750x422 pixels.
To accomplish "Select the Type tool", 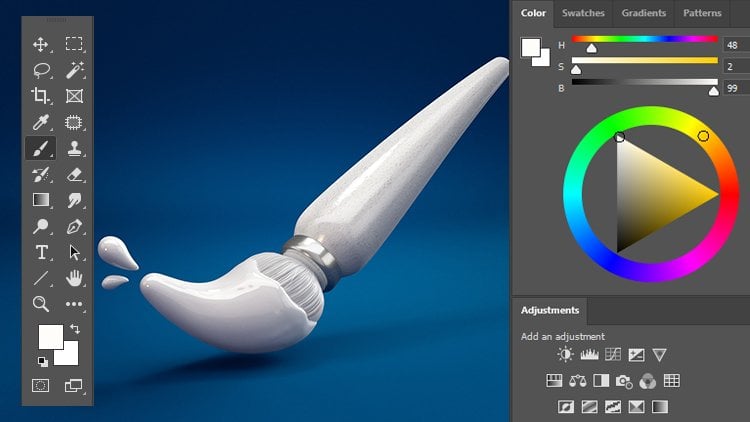I will 42,252.
